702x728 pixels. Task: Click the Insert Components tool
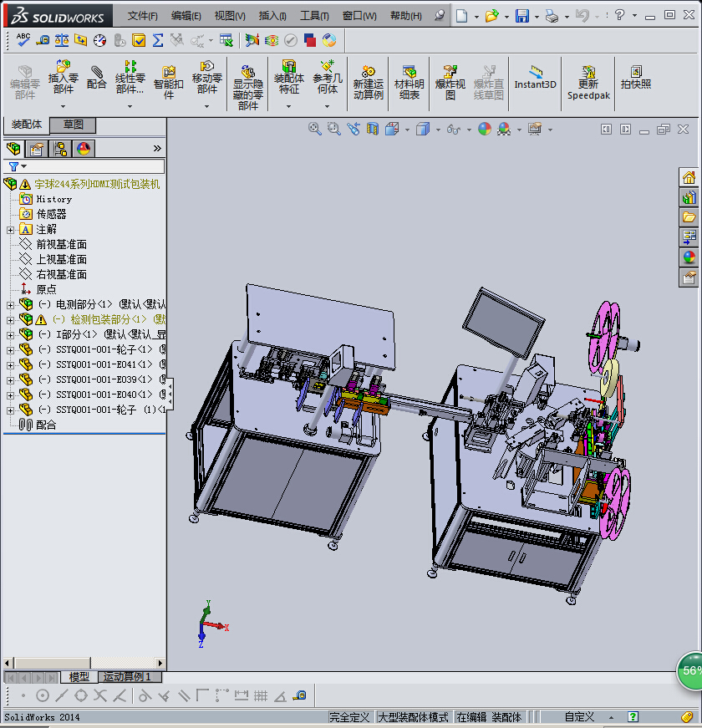pyautogui.click(x=64, y=77)
